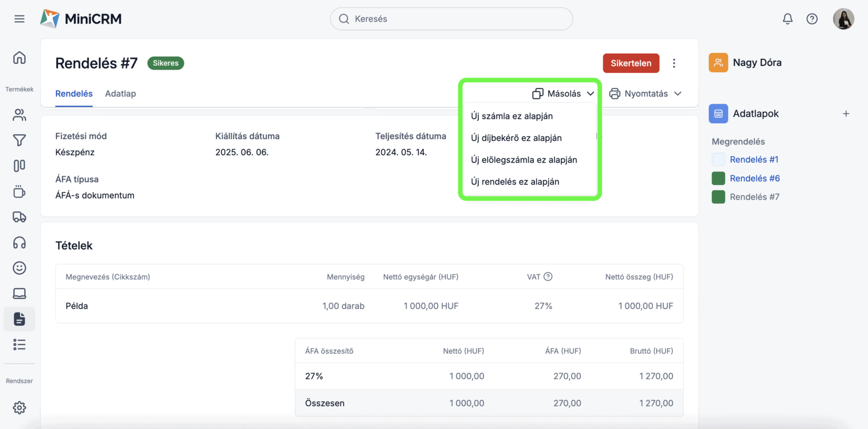Screen dimensions: 868x429
Task: Open the laptop icon in sidebar
Action: [19, 294]
